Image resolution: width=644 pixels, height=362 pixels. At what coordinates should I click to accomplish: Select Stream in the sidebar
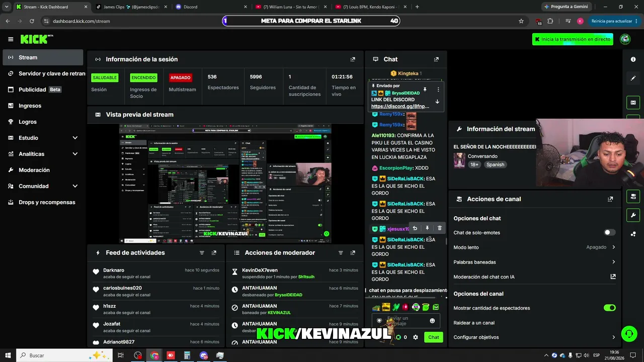coord(43,57)
